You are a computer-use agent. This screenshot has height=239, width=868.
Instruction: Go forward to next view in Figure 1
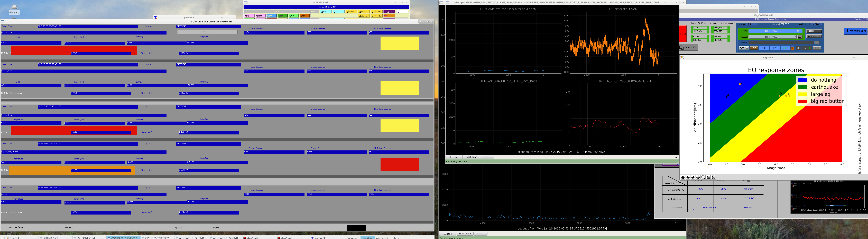click(693, 177)
